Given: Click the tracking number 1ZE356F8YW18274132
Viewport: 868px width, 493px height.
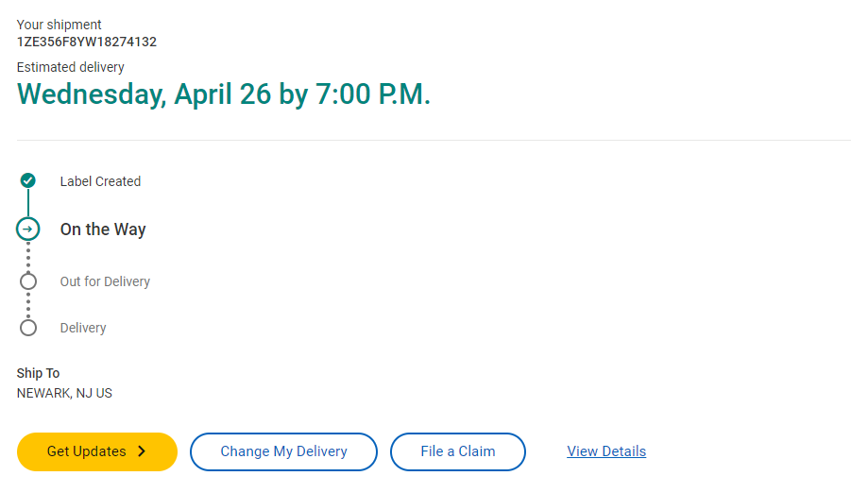Looking at the screenshot, I should pos(87,42).
